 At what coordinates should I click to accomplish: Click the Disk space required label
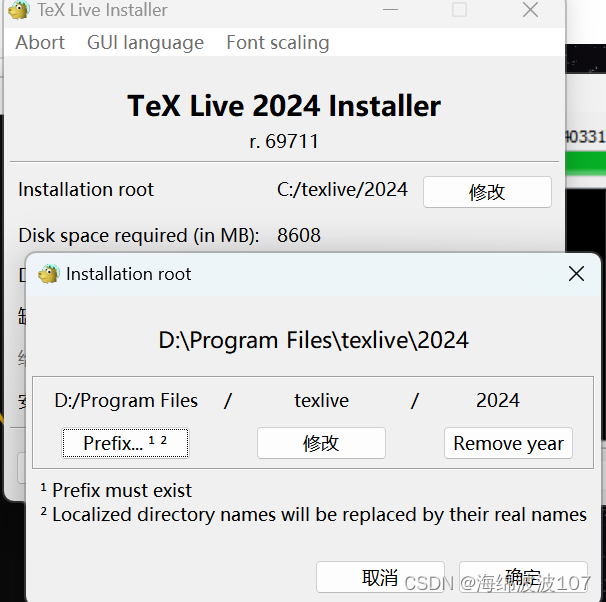pos(139,235)
